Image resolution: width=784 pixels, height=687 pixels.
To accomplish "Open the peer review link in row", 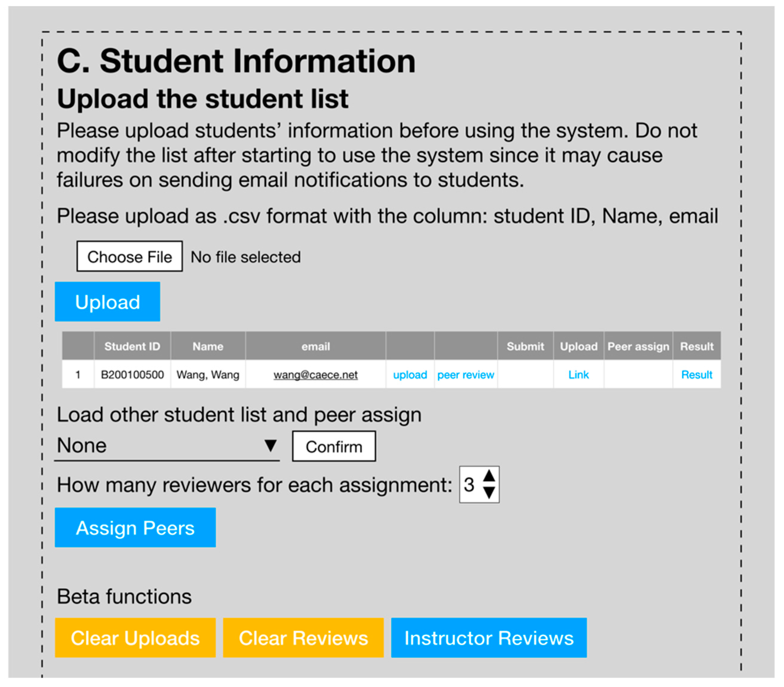I will (465, 375).
